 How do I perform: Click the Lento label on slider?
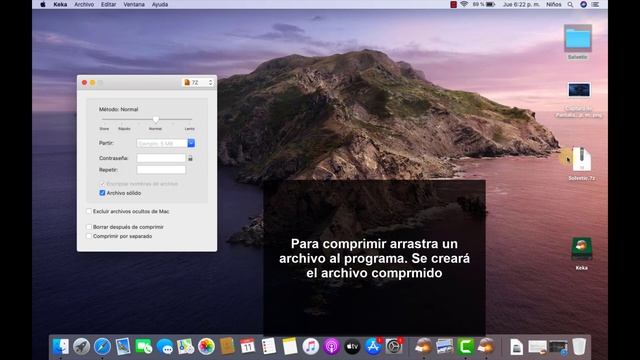point(189,129)
